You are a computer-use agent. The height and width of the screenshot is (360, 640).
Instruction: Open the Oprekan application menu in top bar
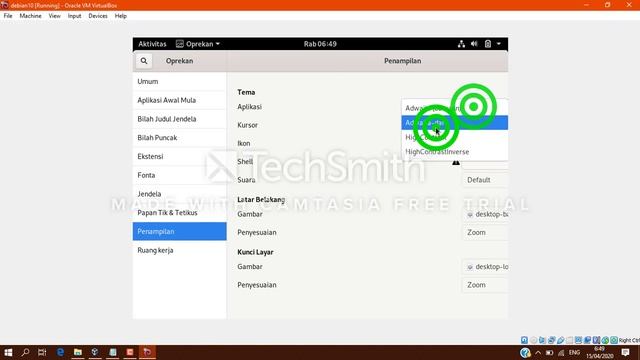click(x=198, y=44)
